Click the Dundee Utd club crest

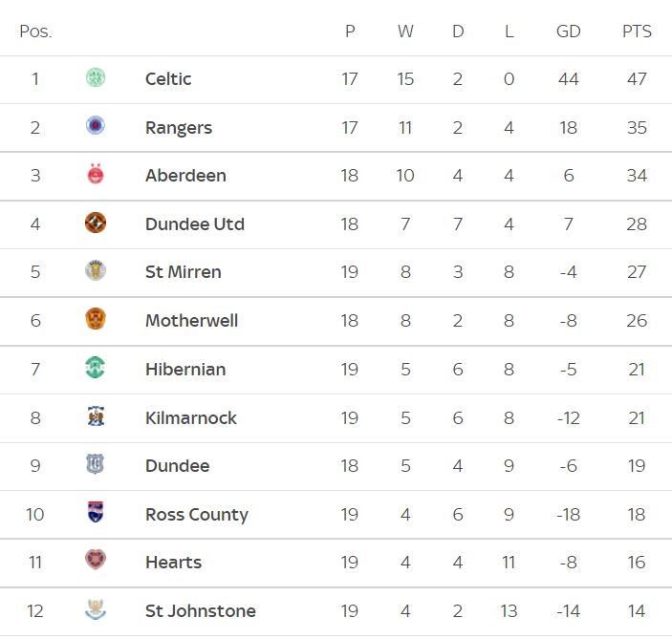(96, 224)
